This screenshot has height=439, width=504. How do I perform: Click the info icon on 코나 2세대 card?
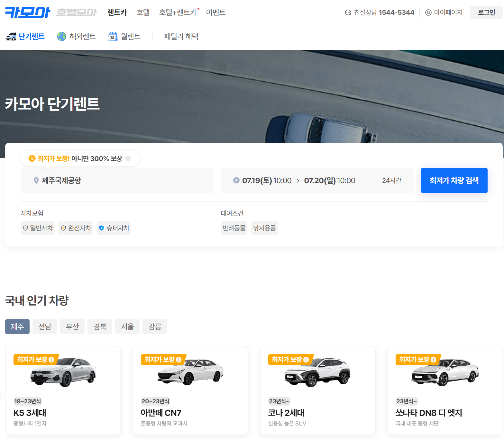coord(306,360)
